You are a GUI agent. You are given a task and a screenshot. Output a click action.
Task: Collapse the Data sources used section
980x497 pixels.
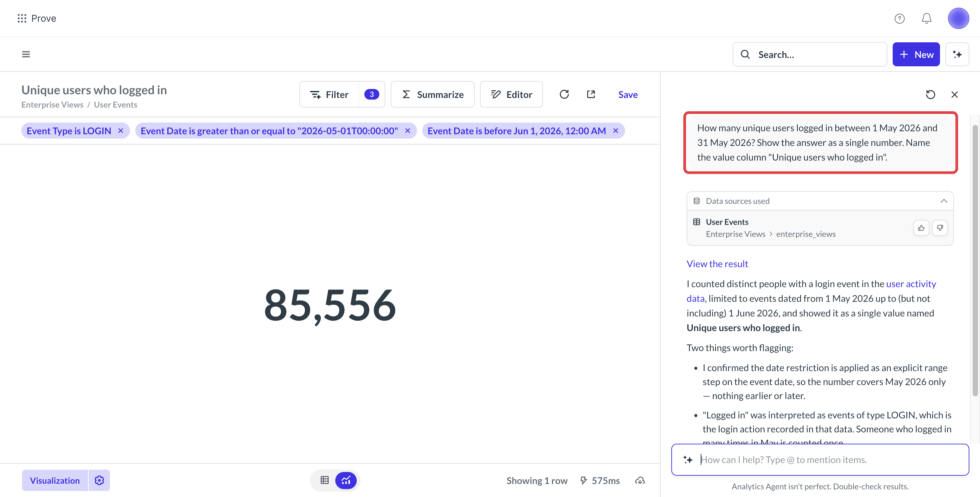pyautogui.click(x=943, y=201)
